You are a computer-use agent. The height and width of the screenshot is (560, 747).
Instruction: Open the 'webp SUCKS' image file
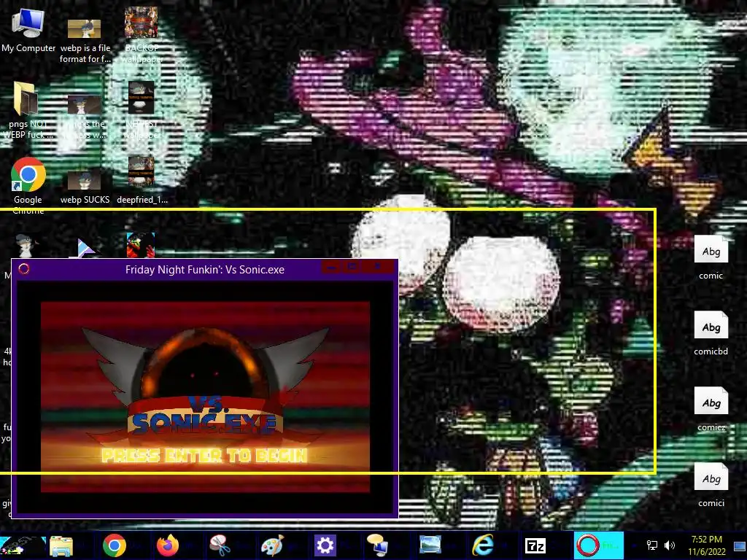[x=85, y=186]
